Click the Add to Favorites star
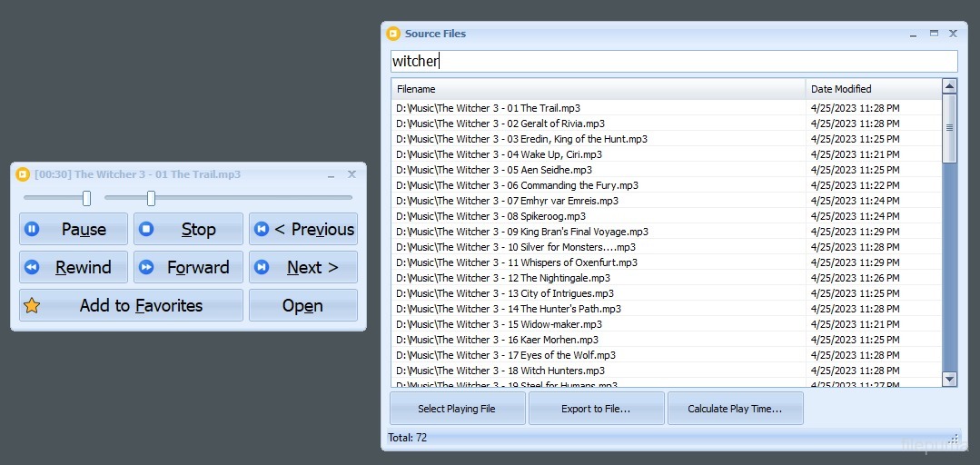 32,305
